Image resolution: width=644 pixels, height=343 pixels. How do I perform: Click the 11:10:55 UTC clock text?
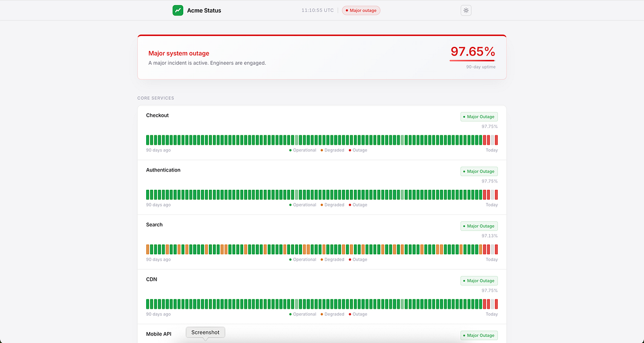(317, 10)
